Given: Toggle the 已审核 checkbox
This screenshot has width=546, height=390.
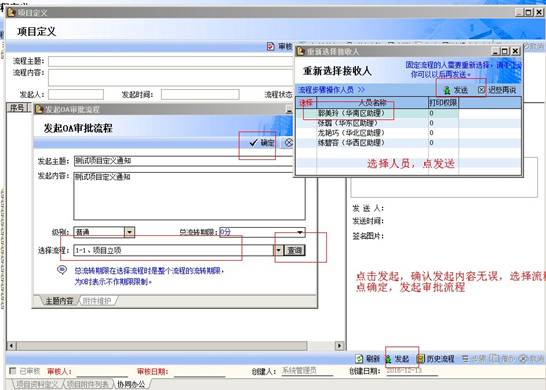Looking at the screenshot, I should tap(13, 371).
